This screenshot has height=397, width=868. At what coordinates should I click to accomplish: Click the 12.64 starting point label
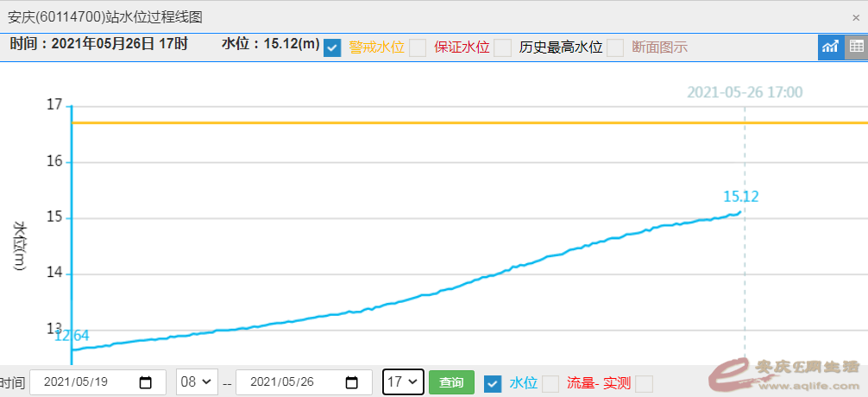(x=72, y=336)
